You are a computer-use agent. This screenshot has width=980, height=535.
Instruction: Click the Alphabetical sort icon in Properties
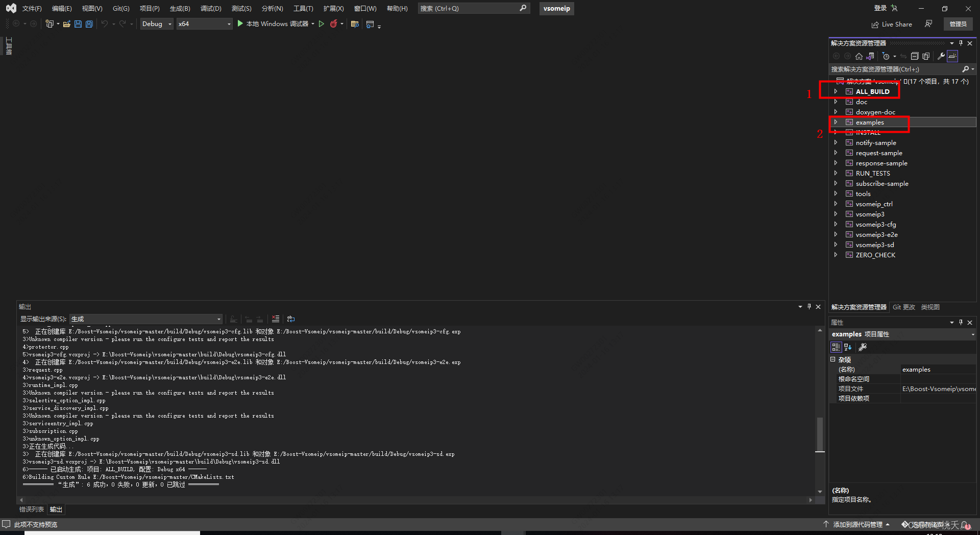[x=848, y=347]
